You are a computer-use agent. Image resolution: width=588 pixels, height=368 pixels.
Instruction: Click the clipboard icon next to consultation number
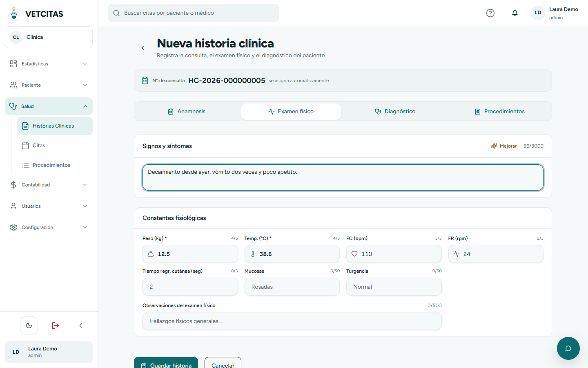[145, 81]
